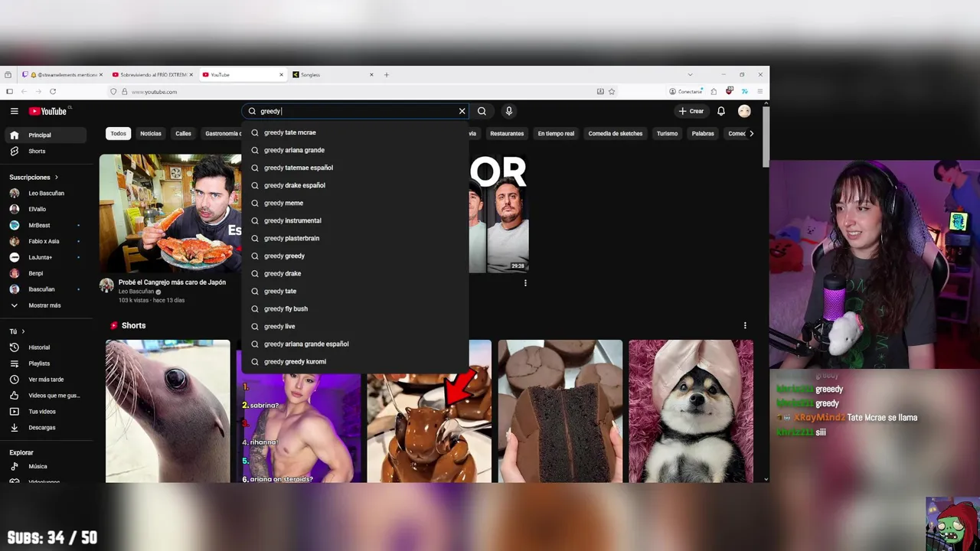The image size is (980, 551).
Task: Select the Restaurantes filter chip
Action: (507, 133)
